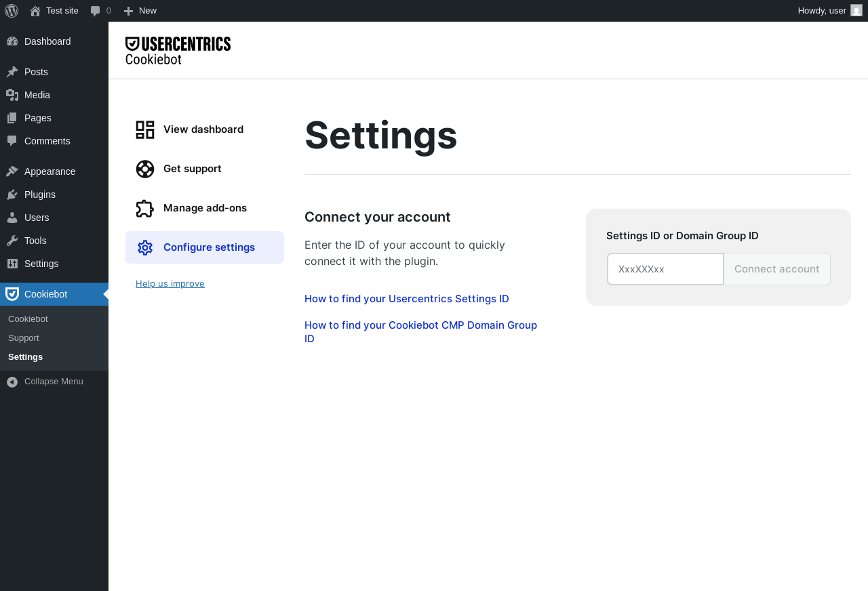
Task: Click the Collapse Menu text
Action: [54, 382]
